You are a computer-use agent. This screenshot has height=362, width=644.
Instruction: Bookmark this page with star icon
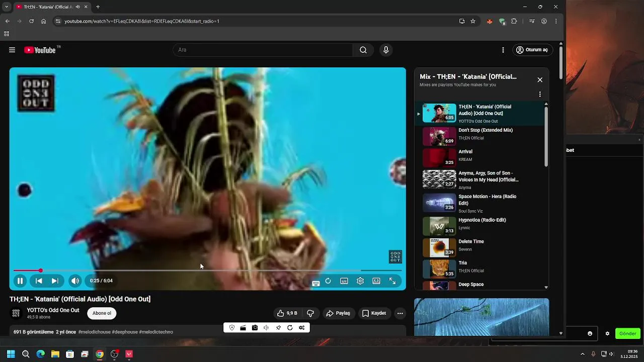click(473, 21)
